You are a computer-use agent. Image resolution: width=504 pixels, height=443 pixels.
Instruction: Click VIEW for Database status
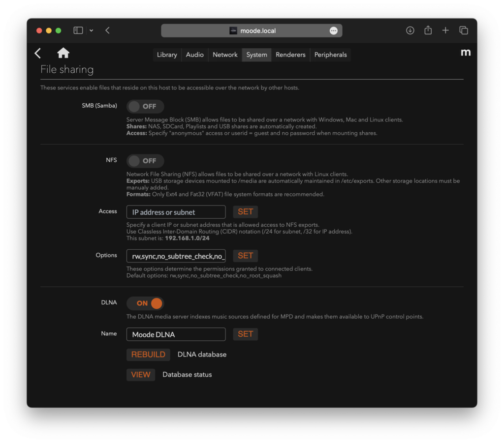141,375
